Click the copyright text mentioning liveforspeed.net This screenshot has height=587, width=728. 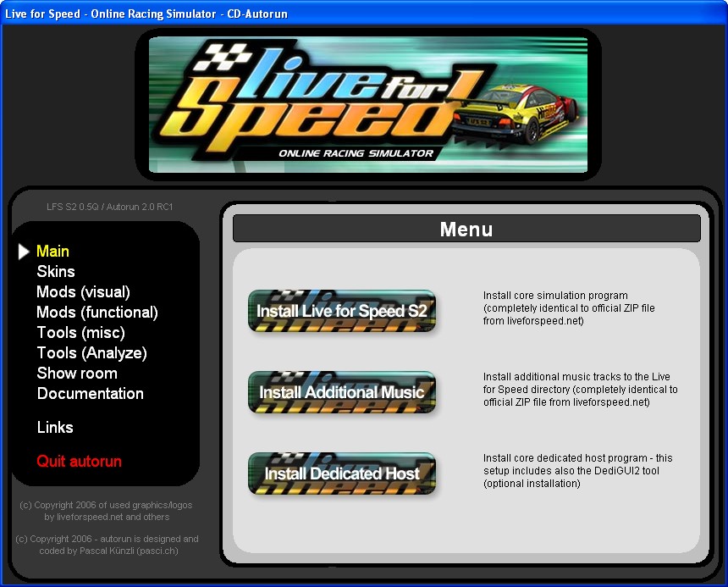pyautogui.click(x=107, y=511)
